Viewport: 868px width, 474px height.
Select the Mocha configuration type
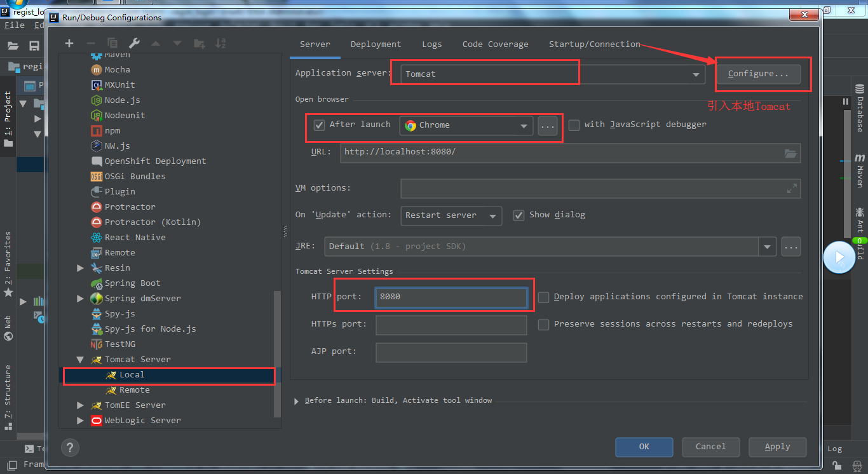click(117, 69)
